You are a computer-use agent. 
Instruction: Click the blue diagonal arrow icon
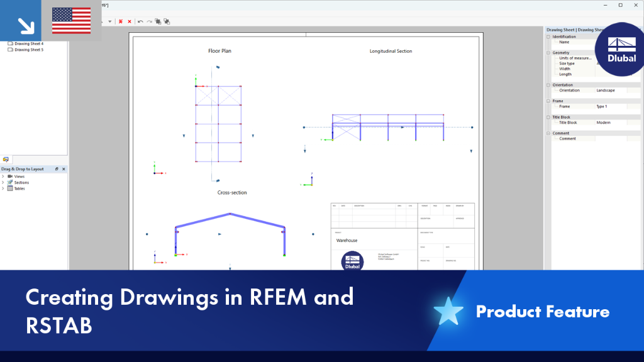click(26, 26)
